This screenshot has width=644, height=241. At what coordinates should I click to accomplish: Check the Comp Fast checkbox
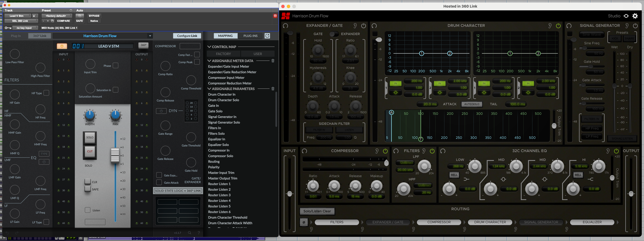coord(197,54)
